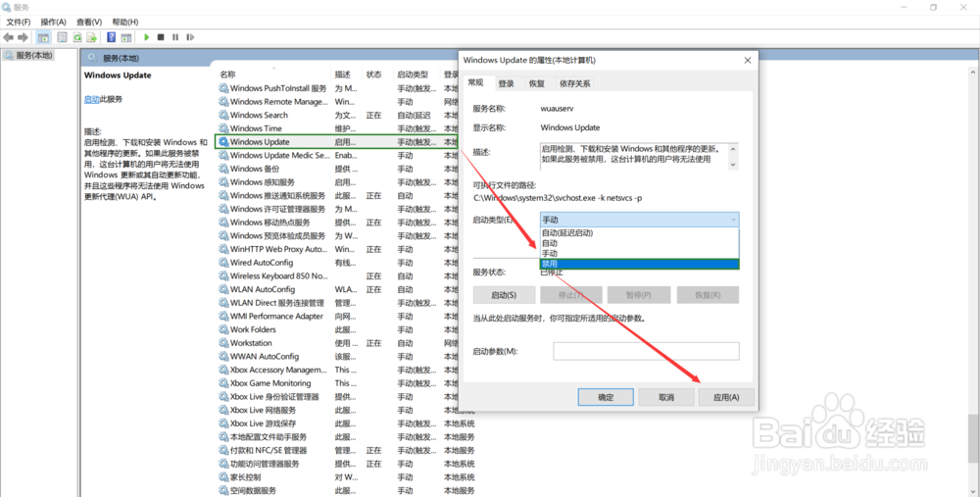Click the gear icon of Windows Search service
Screen dimensions: 980x497
(223, 115)
